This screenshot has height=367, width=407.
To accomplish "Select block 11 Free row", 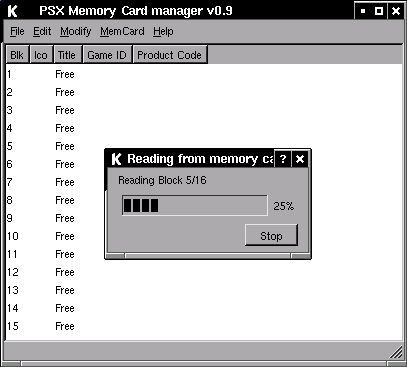I will (x=204, y=254).
